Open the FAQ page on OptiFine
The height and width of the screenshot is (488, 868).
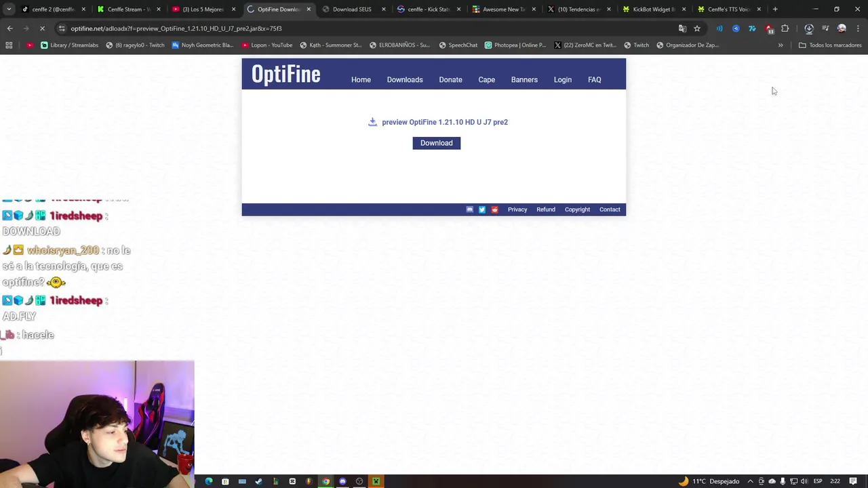(x=594, y=80)
